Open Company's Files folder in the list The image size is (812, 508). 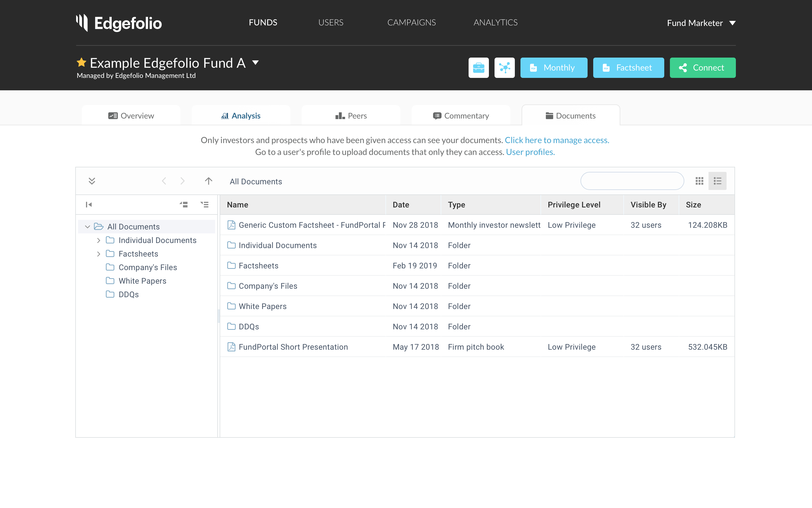[477, 286]
